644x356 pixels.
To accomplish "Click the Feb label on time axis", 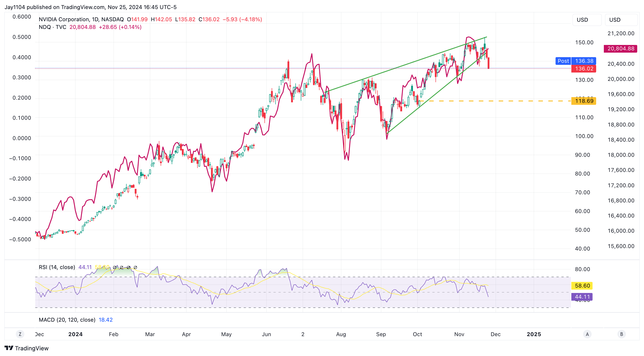I will [x=114, y=334].
